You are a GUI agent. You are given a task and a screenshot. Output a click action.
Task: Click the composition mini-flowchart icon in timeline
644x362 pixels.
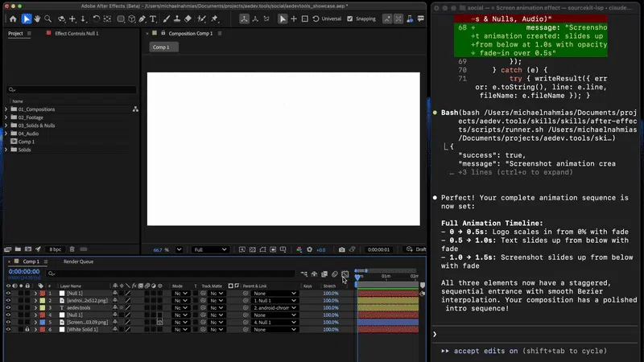(304, 274)
